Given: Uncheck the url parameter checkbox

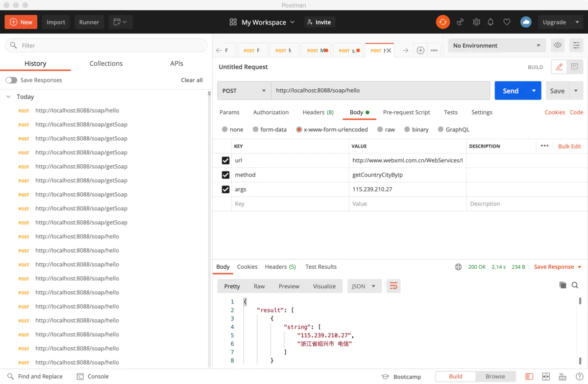Looking at the screenshot, I should 225,160.
